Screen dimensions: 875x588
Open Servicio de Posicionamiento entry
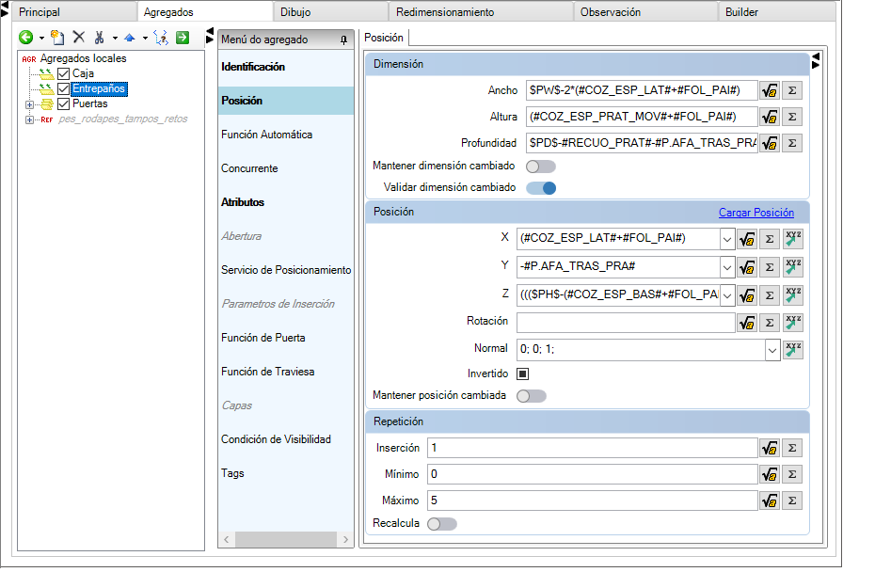click(x=286, y=270)
